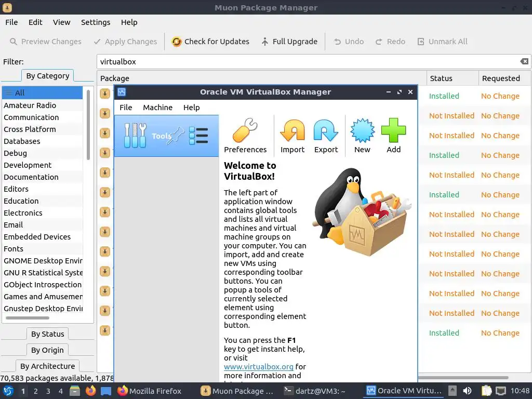
Task: Open Muon's File menu
Action: [11, 22]
